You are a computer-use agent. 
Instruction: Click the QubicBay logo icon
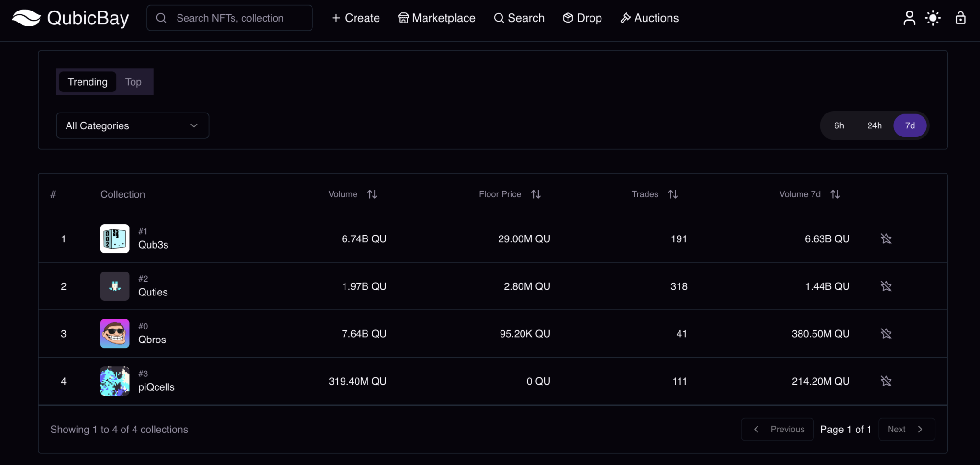click(26, 18)
